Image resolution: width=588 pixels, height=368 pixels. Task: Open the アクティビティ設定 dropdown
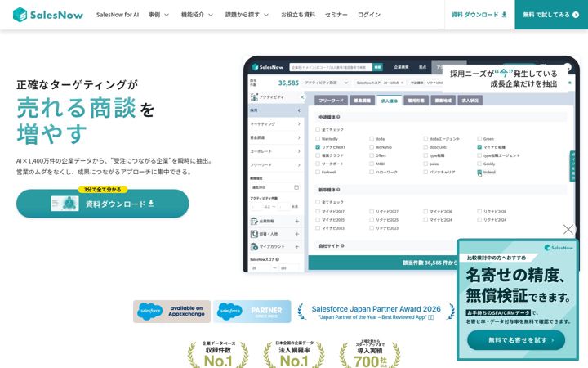(x=326, y=83)
